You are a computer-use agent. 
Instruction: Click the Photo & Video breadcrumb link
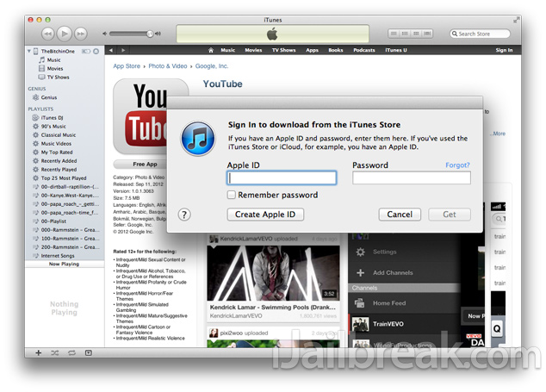167,66
